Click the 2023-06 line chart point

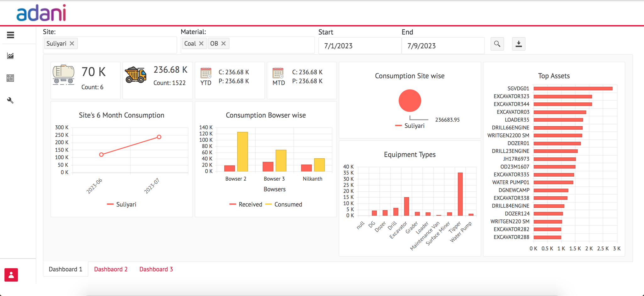[x=101, y=155]
